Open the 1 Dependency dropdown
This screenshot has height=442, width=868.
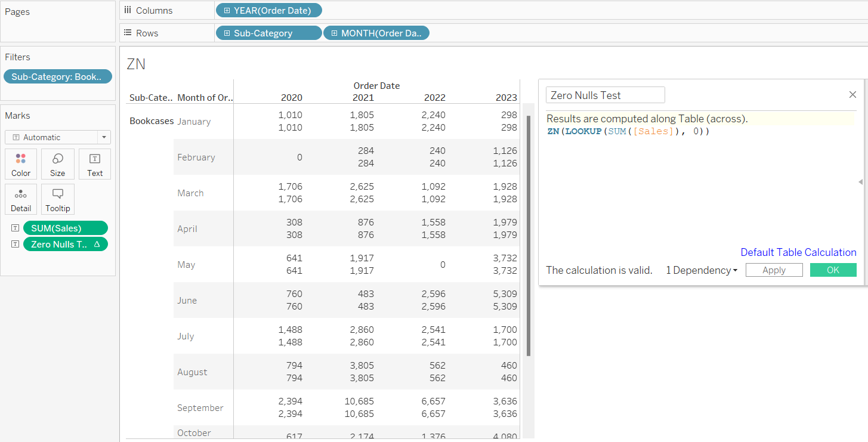click(702, 270)
